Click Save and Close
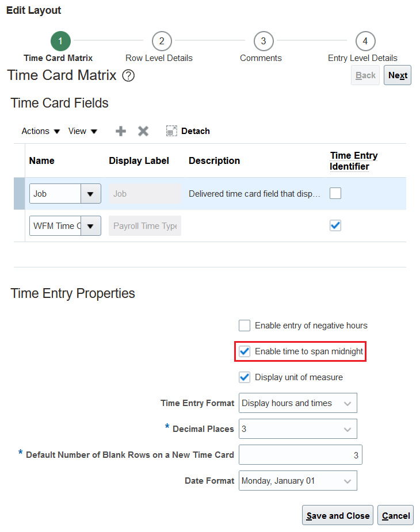 [x=337, y=515]
